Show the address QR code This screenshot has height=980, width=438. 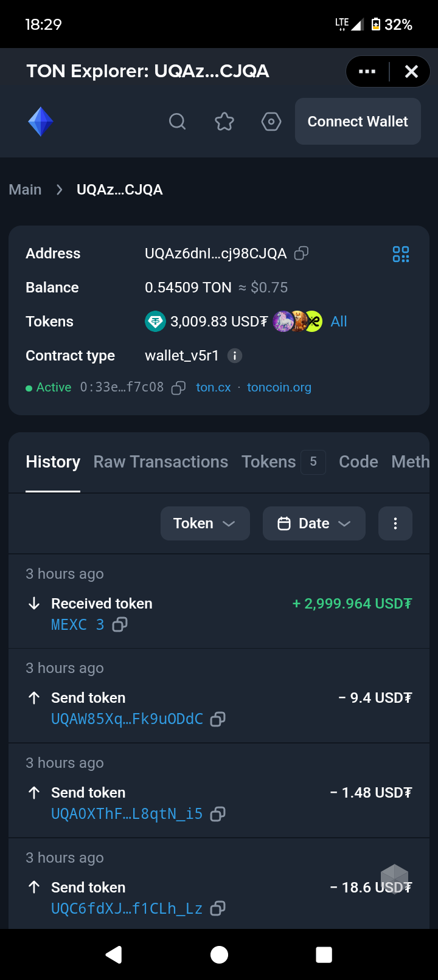[x=401, y=254]
